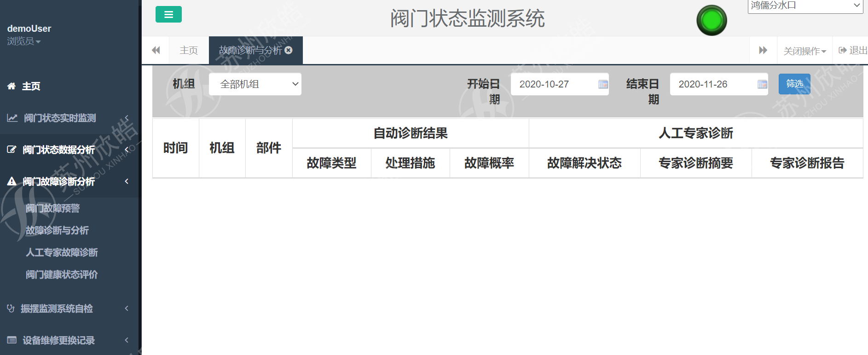Open the calendar icon in the 开始日期 field
The image size is (868, 355).
[603, 84]
